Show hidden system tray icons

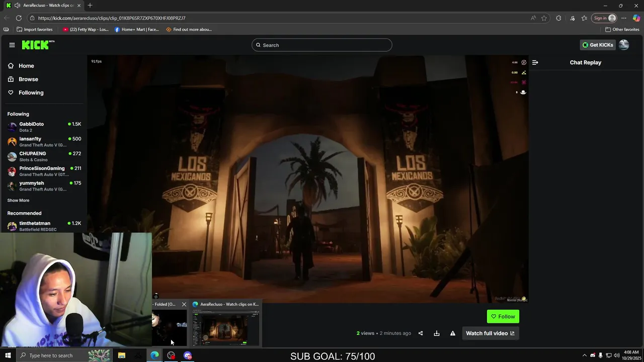click(585, 355)
